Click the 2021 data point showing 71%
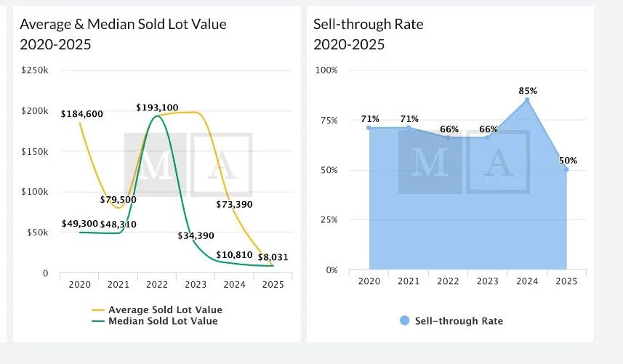 tap(409, 128)
